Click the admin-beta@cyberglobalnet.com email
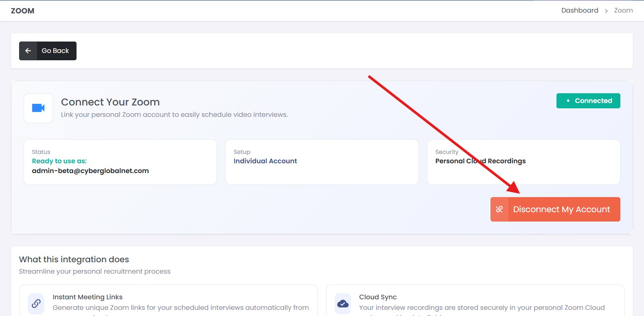The width and height of the screenshot is (644, 316). coord(90,171)
